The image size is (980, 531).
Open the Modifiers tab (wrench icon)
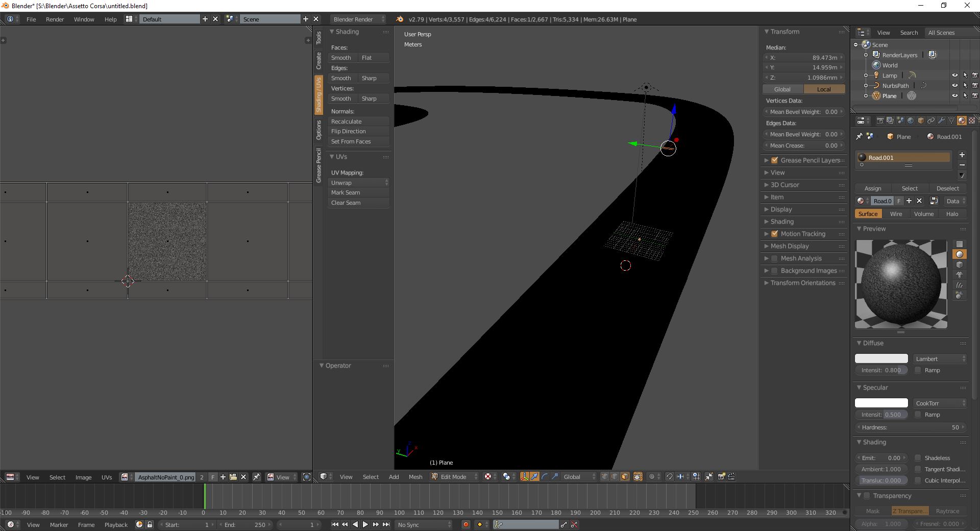click(x=941, y=121)
